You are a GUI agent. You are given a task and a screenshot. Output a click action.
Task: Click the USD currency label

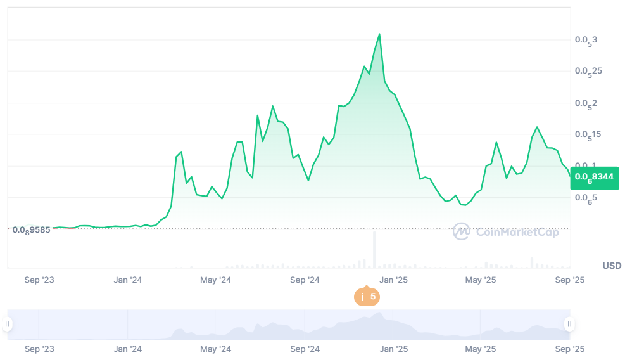click(x=612, y=266)
